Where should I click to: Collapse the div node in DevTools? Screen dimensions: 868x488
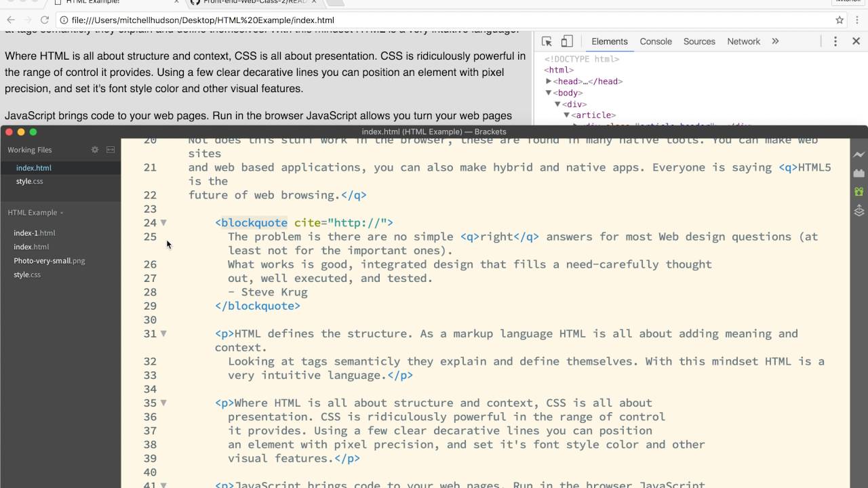(557, 104)
